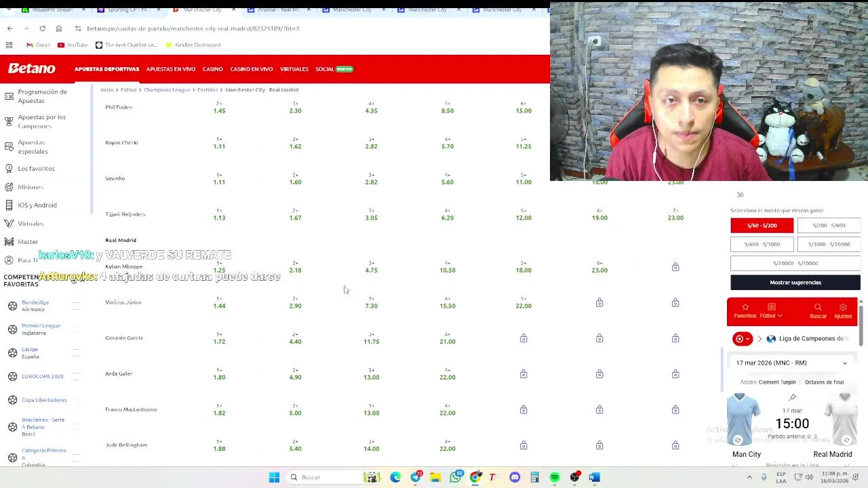This screenshot has width=868, height=488.
Task: Select the S/20000 - S/30000 amount range
Action: click(795, 263)
